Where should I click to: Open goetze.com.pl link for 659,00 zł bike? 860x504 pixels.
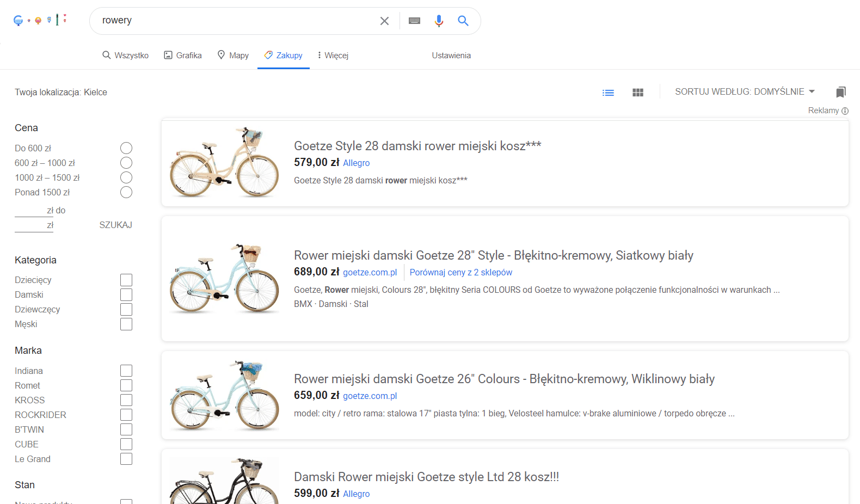pos(370,396)
